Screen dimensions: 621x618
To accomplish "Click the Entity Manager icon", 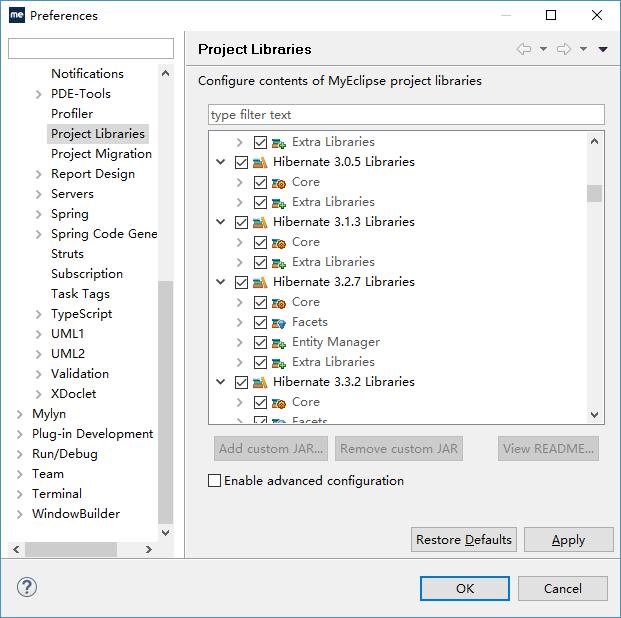I will [x=279, y=343].
